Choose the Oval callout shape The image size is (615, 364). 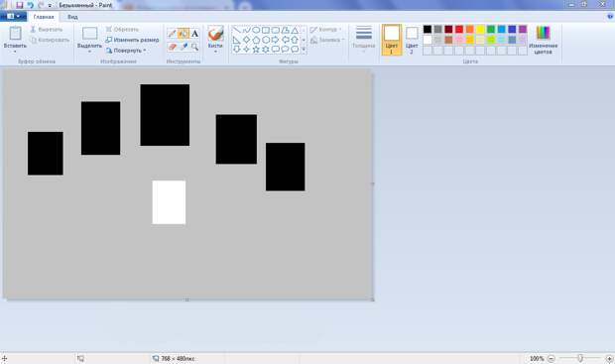click(285, 49)
